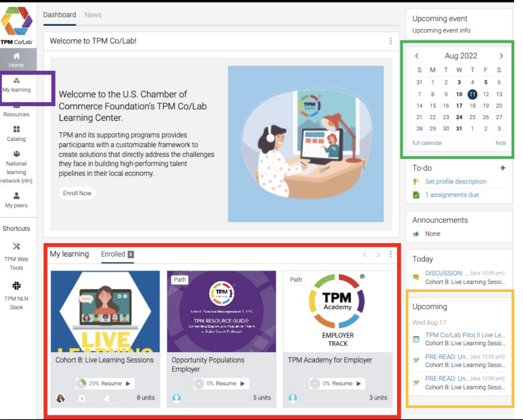
Task: Click lightbulb icon beside Set profile description
Action: [x=416, y=182]
